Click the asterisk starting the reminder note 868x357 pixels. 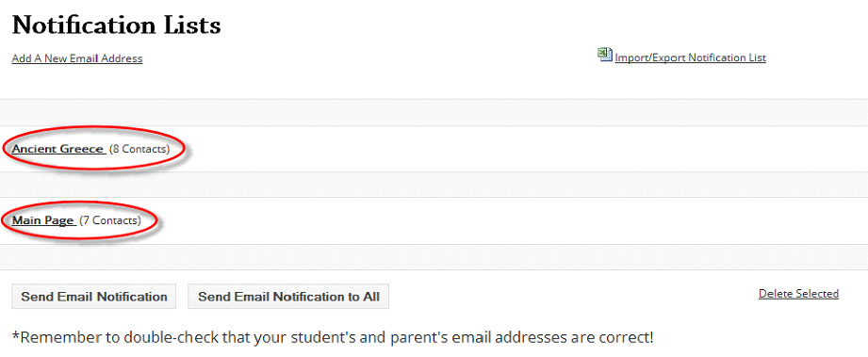tap(15, 334)
